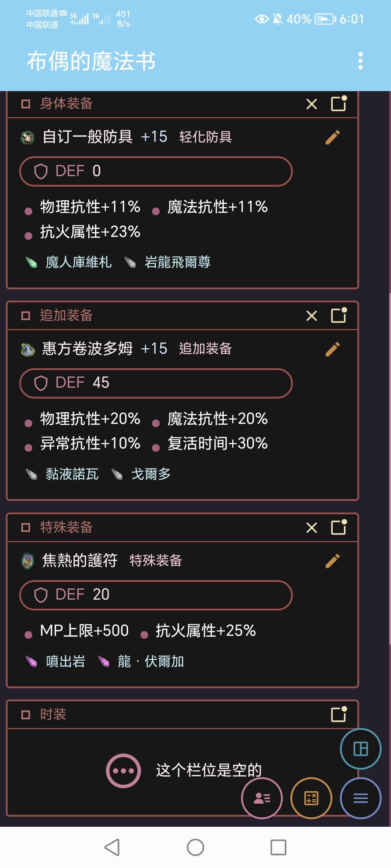Toggle the square marker beside 追加装备
Image resolution: width=391 pixels, height=868 pixels.
tap(26, 316)
